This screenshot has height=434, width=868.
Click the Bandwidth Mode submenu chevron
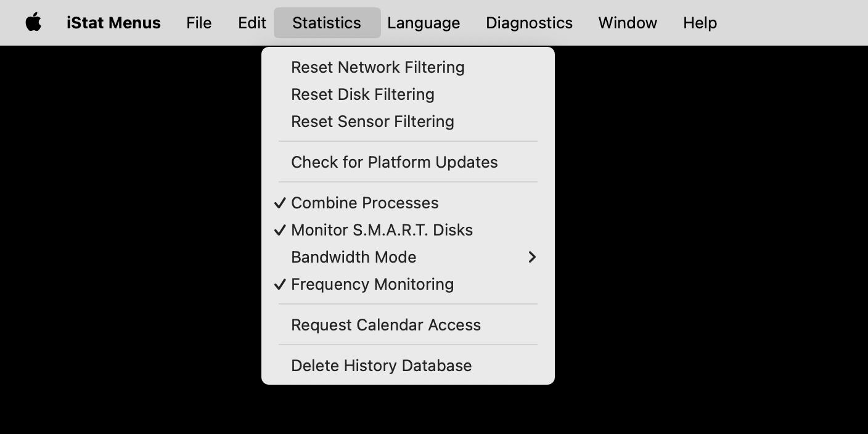(x=532, y=257)
